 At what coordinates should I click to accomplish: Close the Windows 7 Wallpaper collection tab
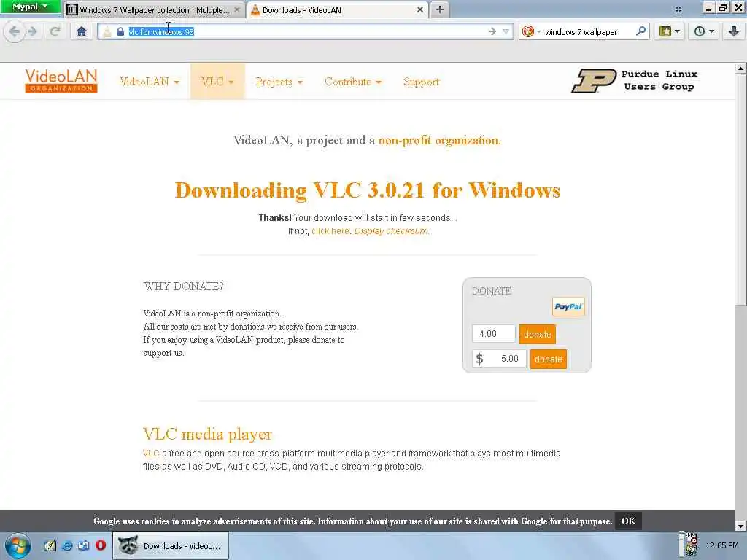click(x=237, y=9)
